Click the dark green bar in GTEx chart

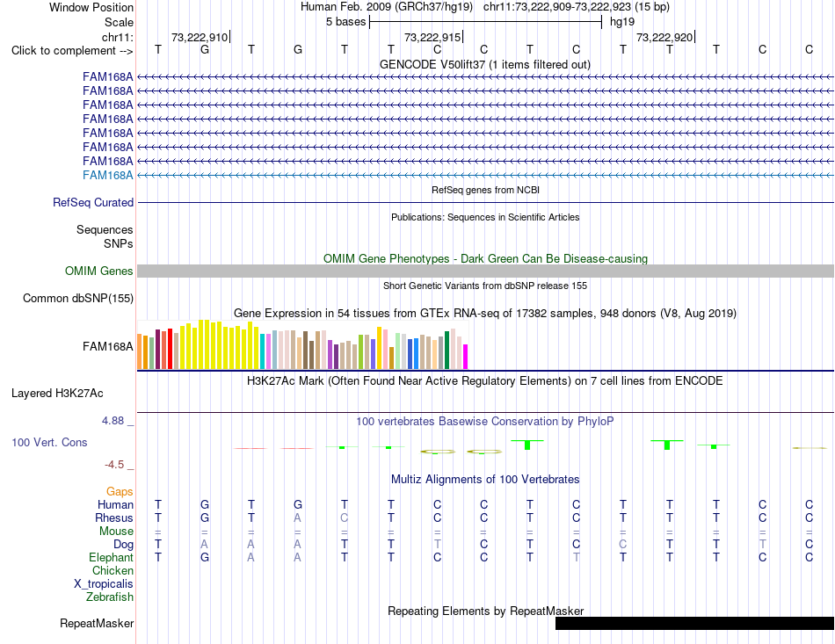pyautogui.click(x=447, y=351)
